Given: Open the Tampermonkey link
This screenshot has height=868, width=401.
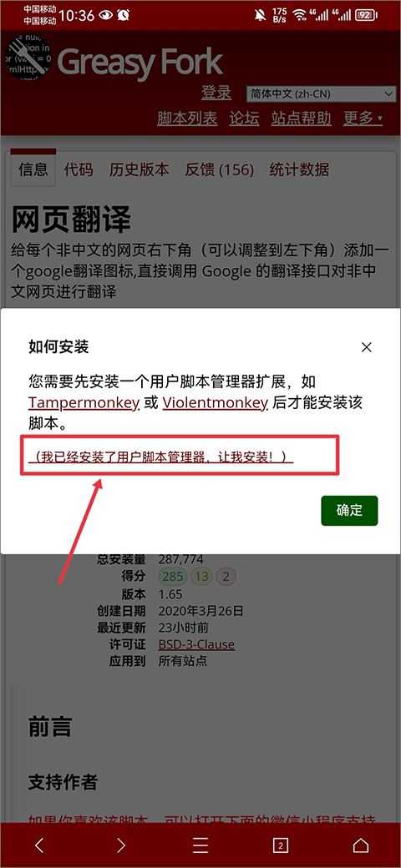Looking at the screenshot, I should click(84, 402).
